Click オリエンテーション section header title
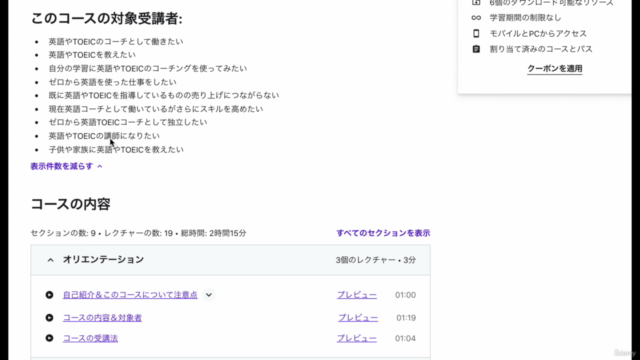 coord(103,260)
